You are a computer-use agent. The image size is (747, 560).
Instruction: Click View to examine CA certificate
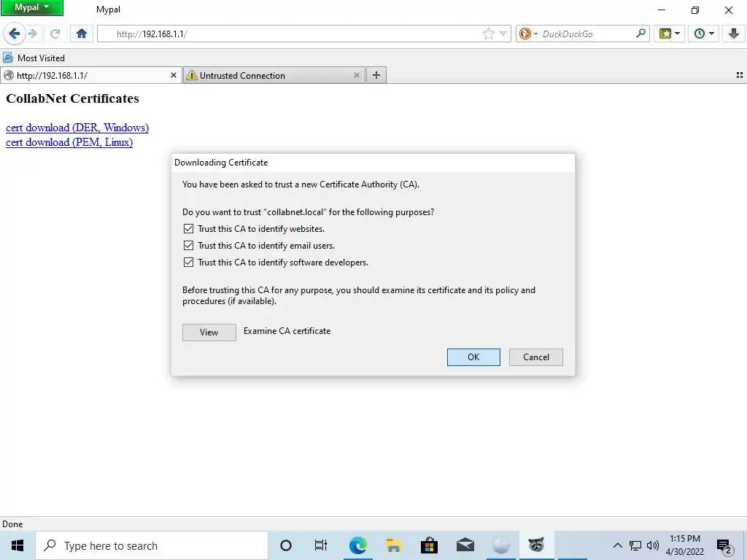(x=209, y=332)
